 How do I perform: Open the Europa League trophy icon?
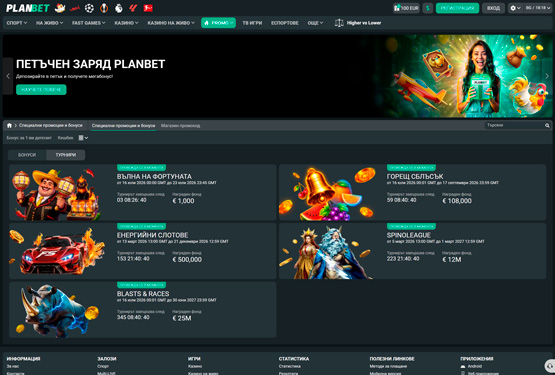(104, 8)
